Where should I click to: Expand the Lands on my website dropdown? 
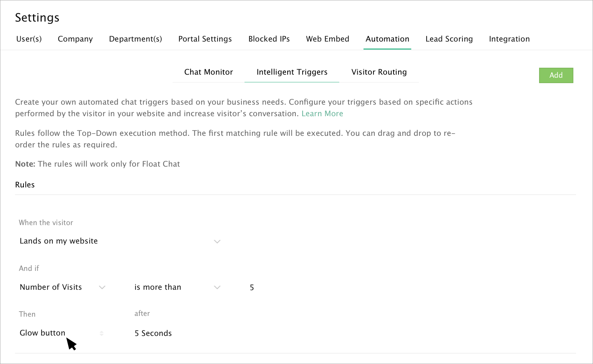coord(119,241)
